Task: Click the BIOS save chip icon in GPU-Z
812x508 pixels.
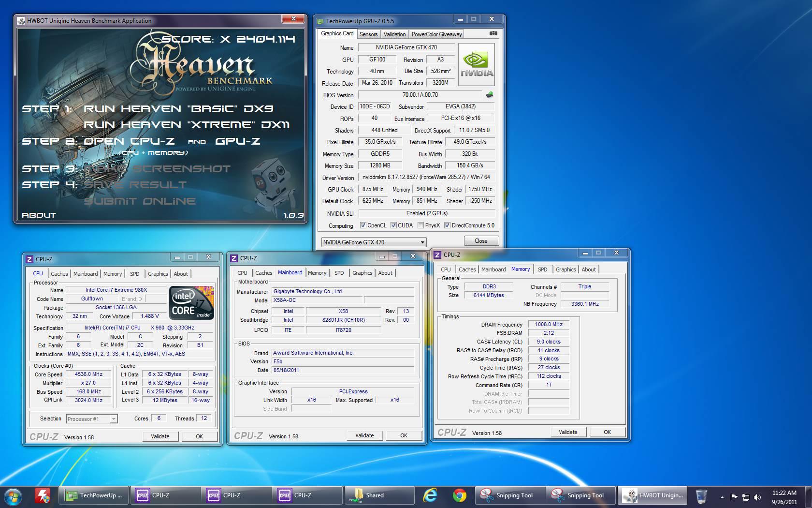Action: 490,95
